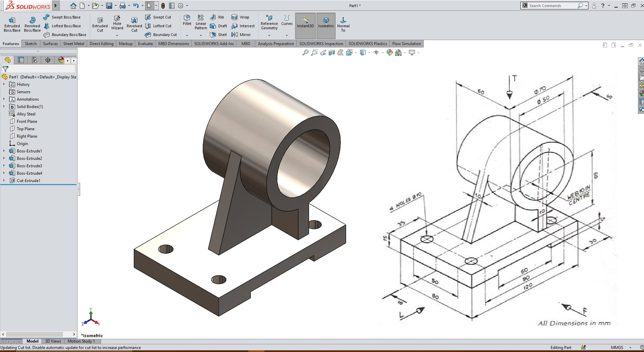Open the Edit Appearance color ball
Image resolution: width=644 pixels, height=352 pixels.
(x=390, y=52)
